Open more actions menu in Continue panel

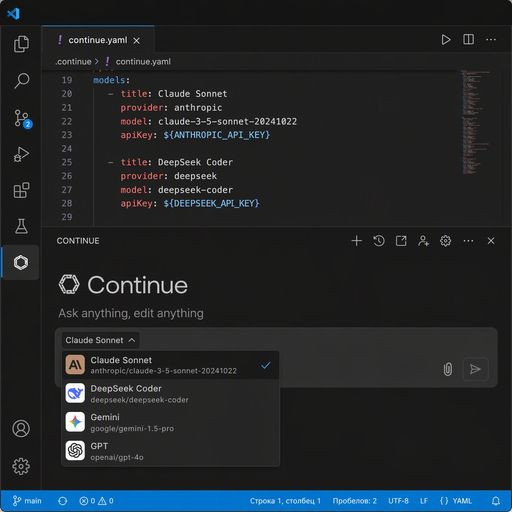point(468,241)
